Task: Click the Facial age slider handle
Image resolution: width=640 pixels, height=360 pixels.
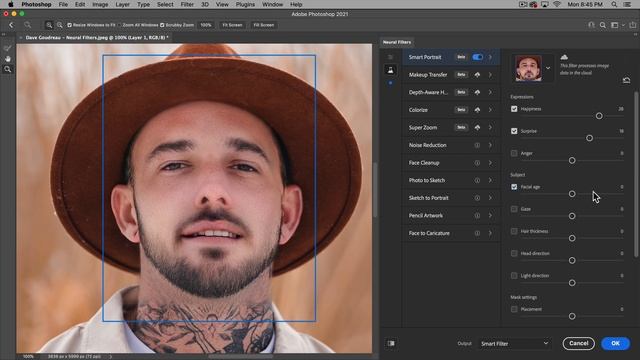Action: click(572, 194)
